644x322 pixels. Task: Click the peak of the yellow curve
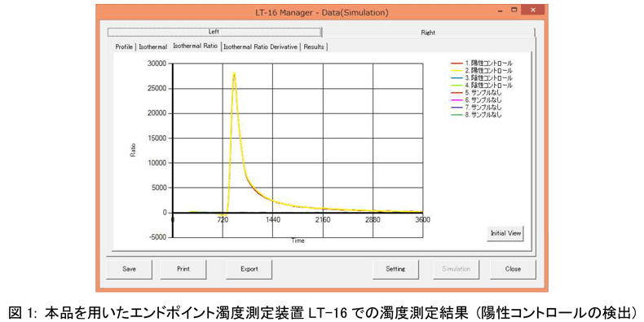coord(234,73)
